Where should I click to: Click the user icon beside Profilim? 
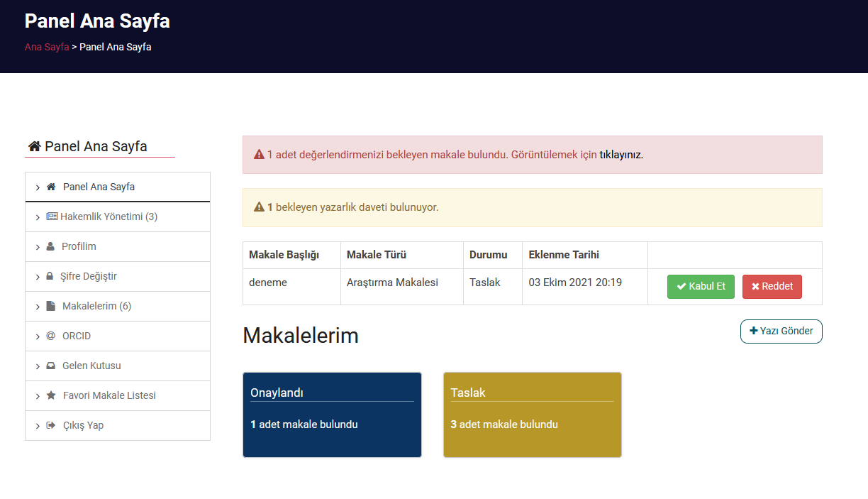[50, 246]
